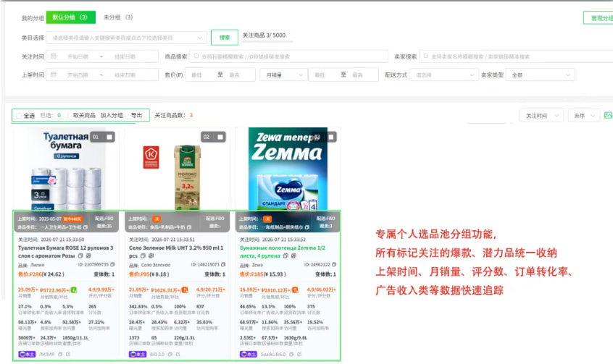Check the box on product card 01
Screen dimensions: 613x364
click(109, 137)
